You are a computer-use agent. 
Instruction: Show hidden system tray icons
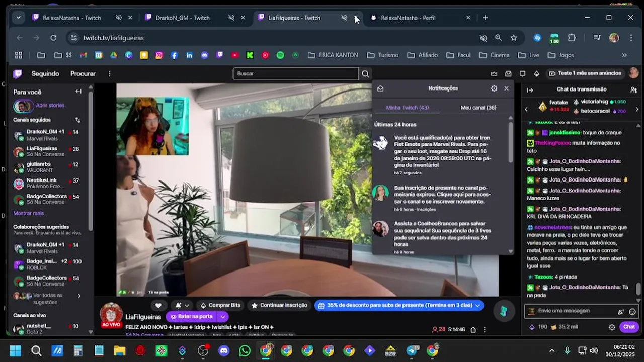click(552, 350)
